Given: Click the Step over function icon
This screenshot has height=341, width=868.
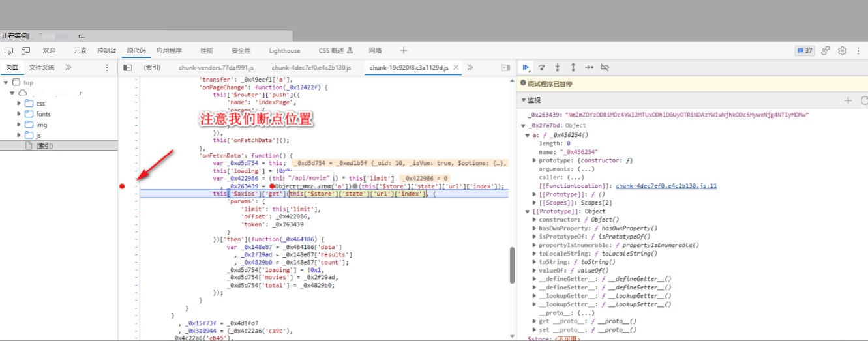Looking at the screenshot, I should click(x=541, y=67).
